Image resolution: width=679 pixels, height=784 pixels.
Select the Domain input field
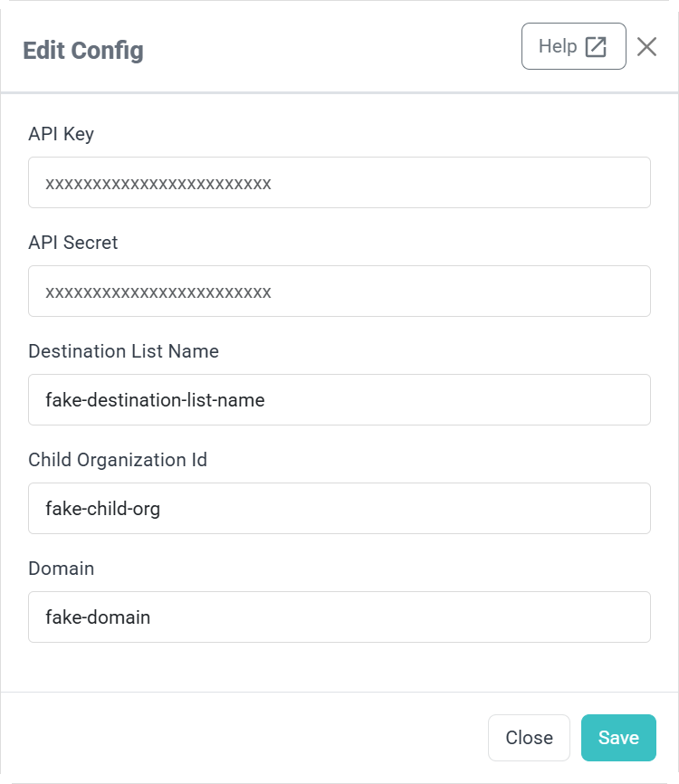[339, 617]
